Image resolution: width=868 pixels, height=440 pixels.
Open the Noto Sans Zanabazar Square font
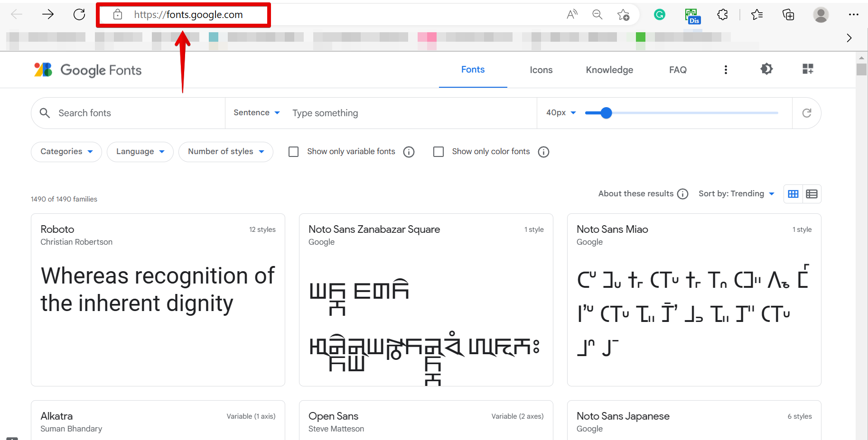374,229
